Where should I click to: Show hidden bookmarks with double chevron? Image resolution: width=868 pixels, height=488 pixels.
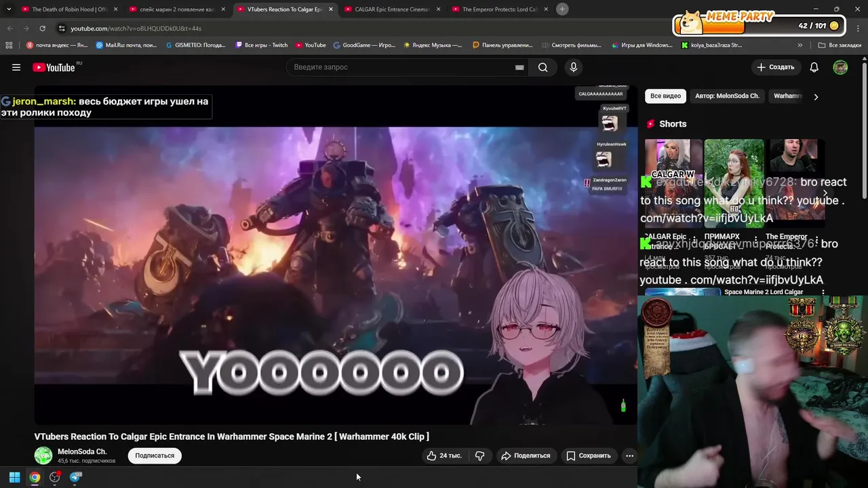[x=800, y=45]
